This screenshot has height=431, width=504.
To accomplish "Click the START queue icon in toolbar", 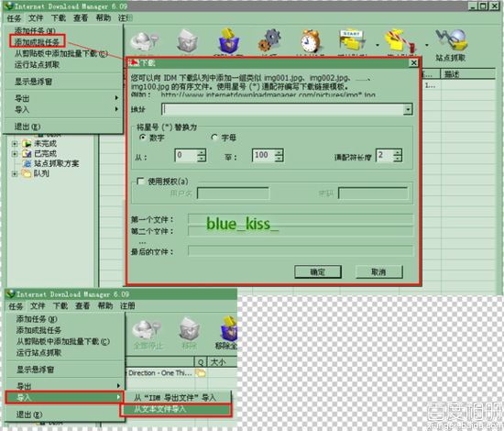I will pyautogui.click(x=352, y=40).
